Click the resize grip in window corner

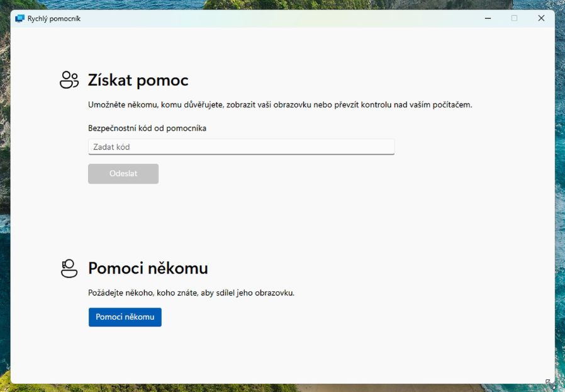click(x=551, y=384)
